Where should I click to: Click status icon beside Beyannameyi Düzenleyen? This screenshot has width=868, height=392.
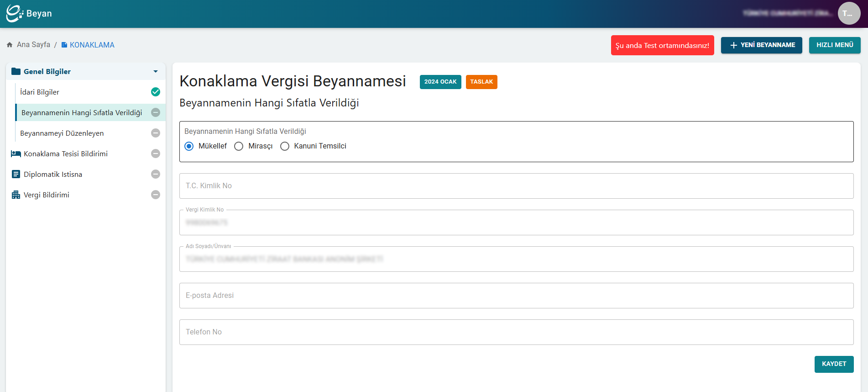[156, 133]
